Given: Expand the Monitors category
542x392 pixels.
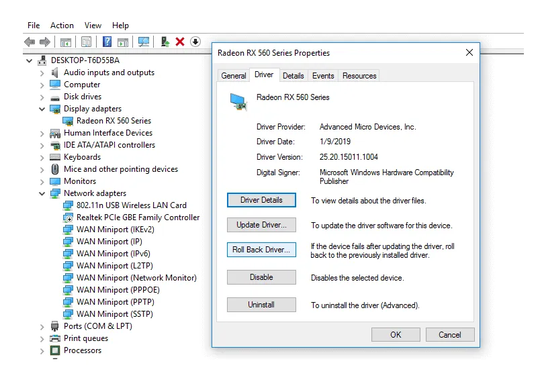Looking at the screenshot, I should [x=42, y=182].
